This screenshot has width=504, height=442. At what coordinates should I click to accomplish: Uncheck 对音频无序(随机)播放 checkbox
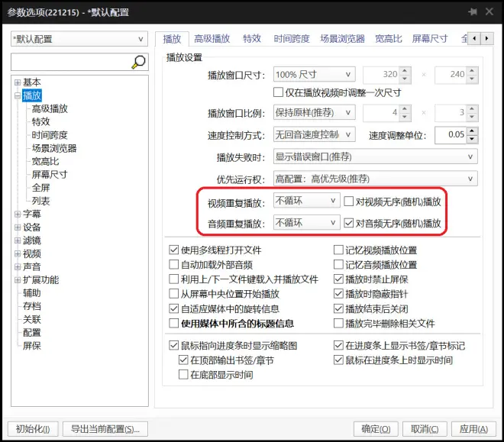(348, 223)
